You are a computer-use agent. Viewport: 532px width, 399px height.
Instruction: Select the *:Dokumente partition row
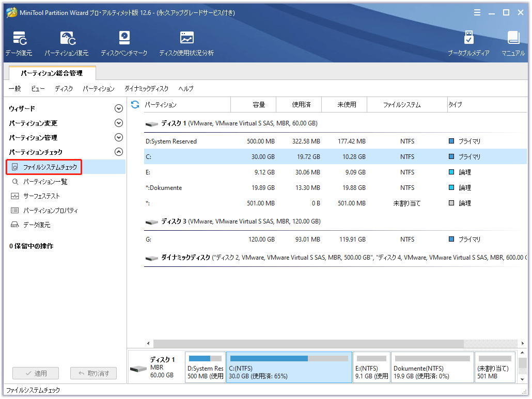tap(335, 187)
